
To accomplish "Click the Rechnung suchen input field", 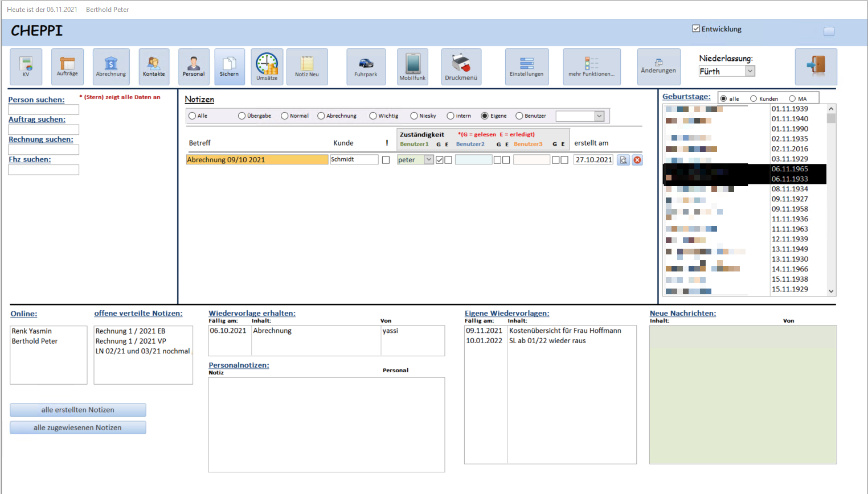I will (43, 150).
